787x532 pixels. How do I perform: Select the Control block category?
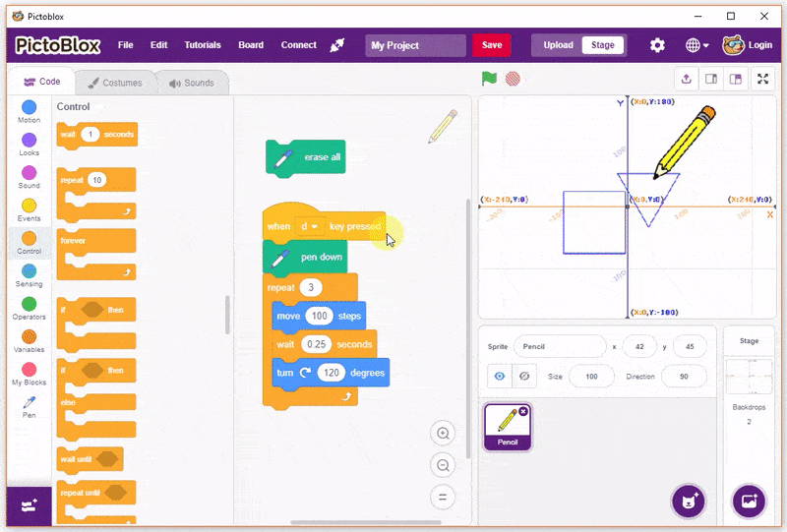pos(30,243)
